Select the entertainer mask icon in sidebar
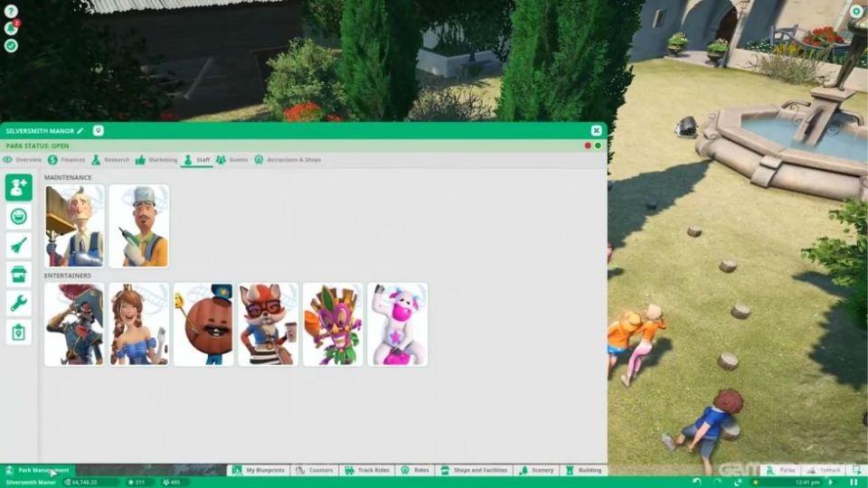Image resolution: width=868 pixels, height=488 pixels. click(19, 216)
